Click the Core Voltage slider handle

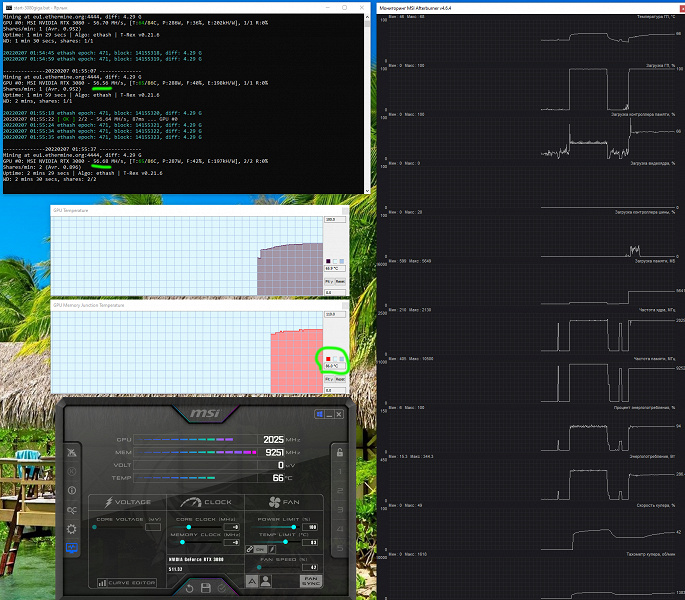pos(94,527)
